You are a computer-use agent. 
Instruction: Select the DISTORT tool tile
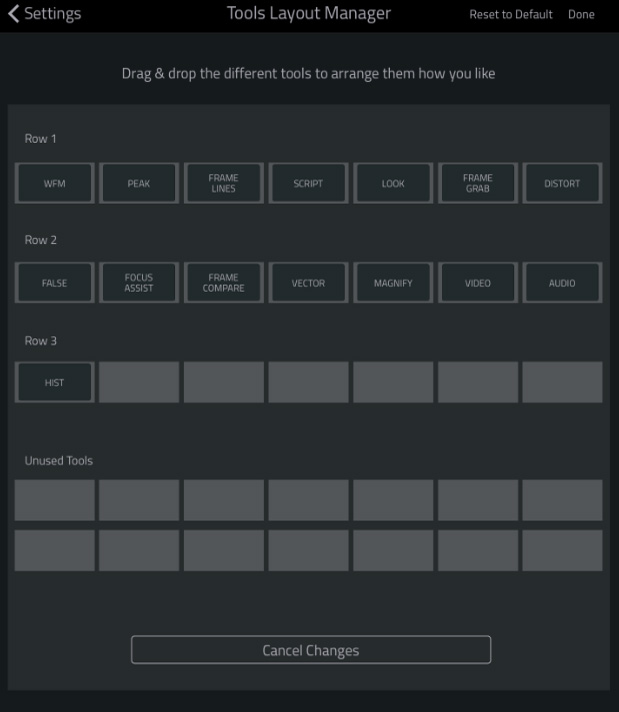click(x=562, y=183)
